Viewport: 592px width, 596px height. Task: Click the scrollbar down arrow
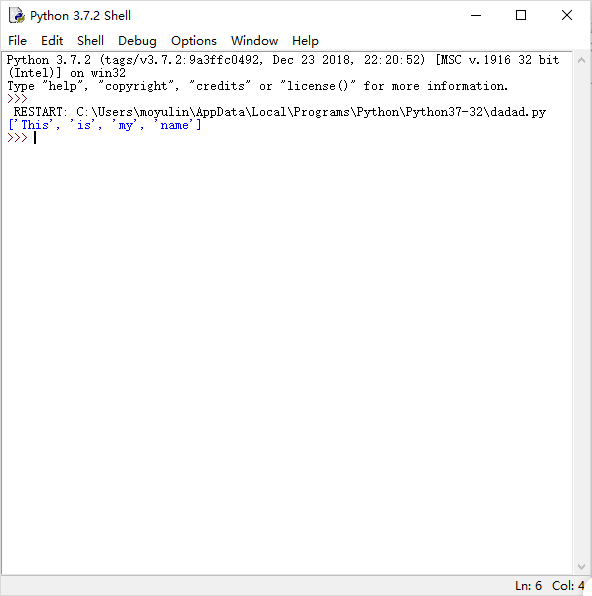(581, 567)
